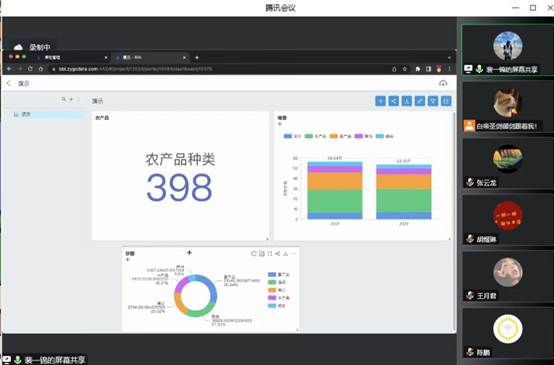Reload the browser page
The height and width of the screenshot is (365, 554).
point(30,69)
